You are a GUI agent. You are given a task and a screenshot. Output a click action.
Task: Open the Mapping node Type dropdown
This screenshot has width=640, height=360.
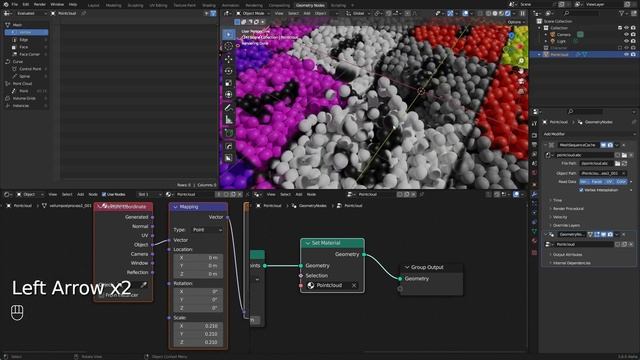[x=207, y=230]
